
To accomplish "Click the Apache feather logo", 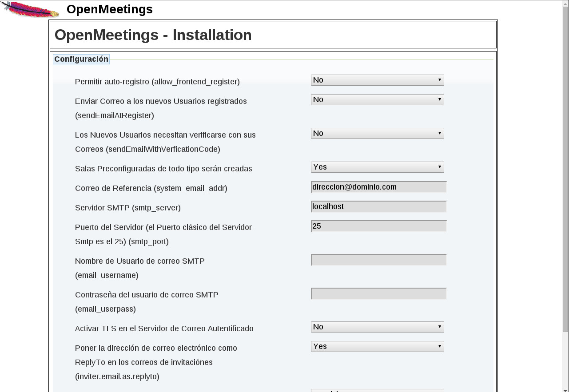I will coord(30,9).
